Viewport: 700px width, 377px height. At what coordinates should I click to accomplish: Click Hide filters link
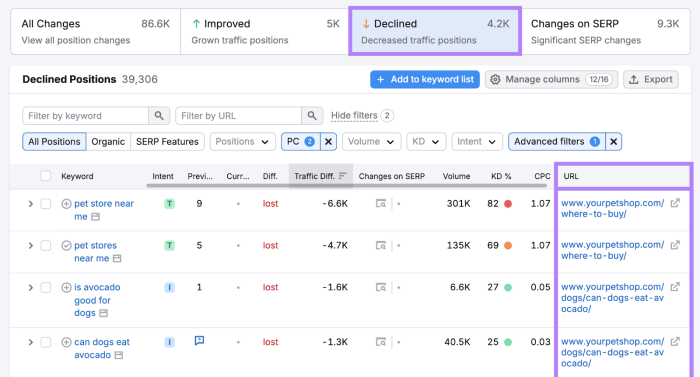click(354, 116)
